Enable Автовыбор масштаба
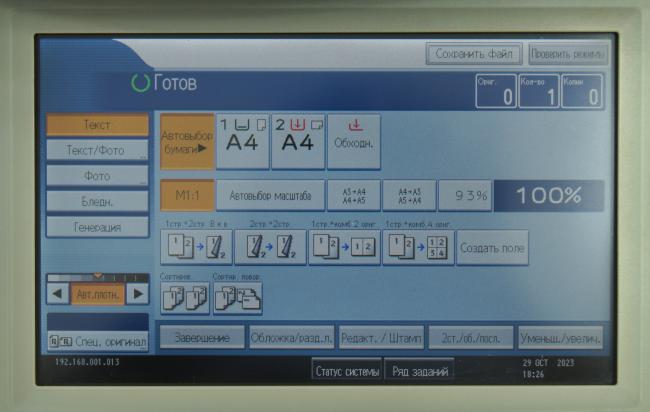The height and width of the screenshot is (412, 650). coord(270,195)
